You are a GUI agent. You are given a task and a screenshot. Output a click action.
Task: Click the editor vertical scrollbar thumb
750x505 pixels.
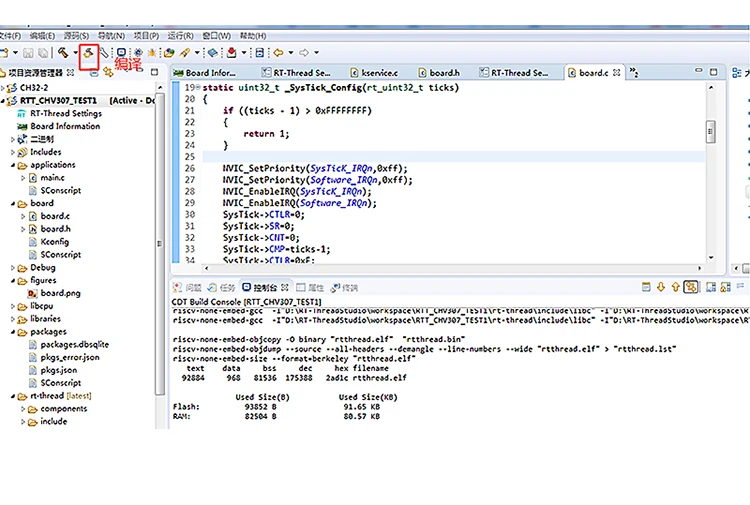coord(711,132)
